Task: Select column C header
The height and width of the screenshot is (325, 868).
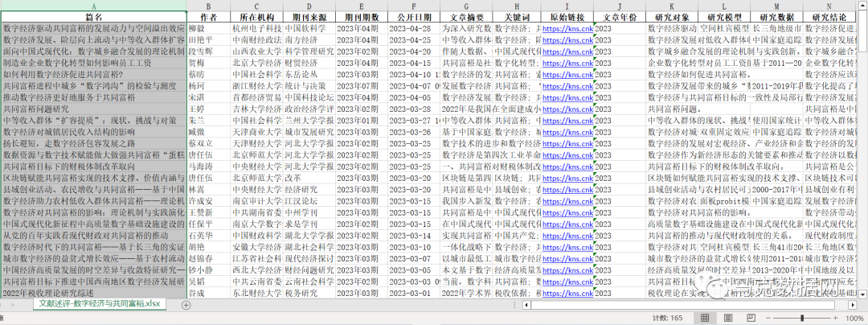Action: [257, 5]
